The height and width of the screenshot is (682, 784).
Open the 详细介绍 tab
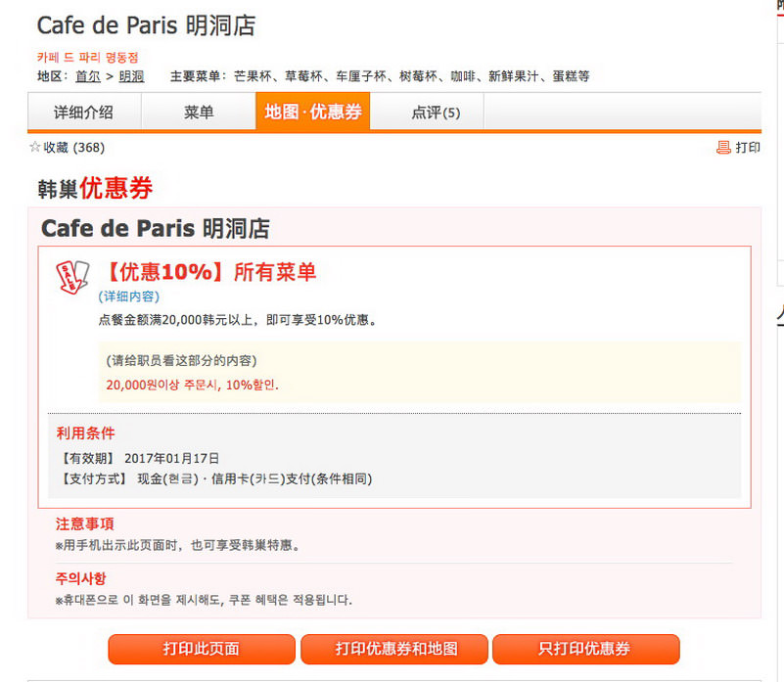click(x=84, y=112)
